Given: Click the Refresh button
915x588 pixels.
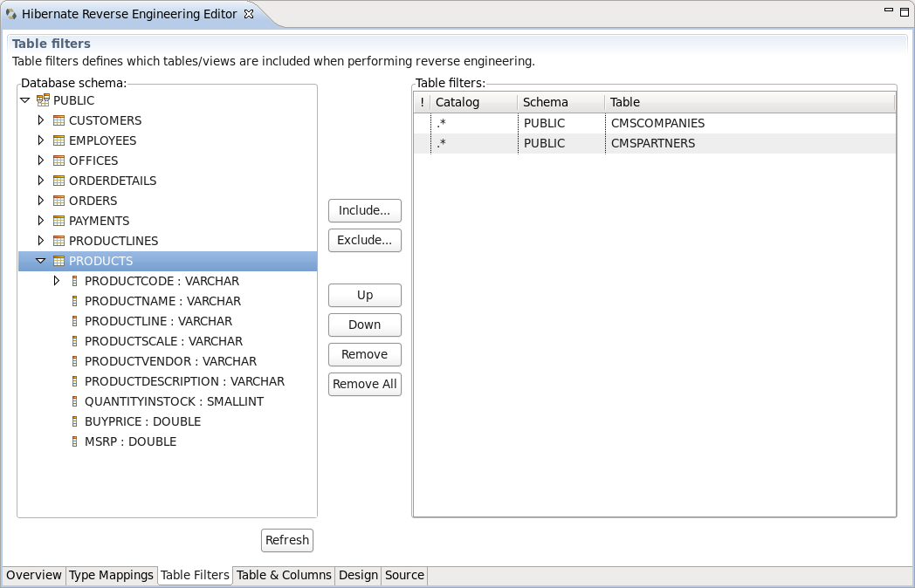Looking at the screenshot, I should coord(286,540).
